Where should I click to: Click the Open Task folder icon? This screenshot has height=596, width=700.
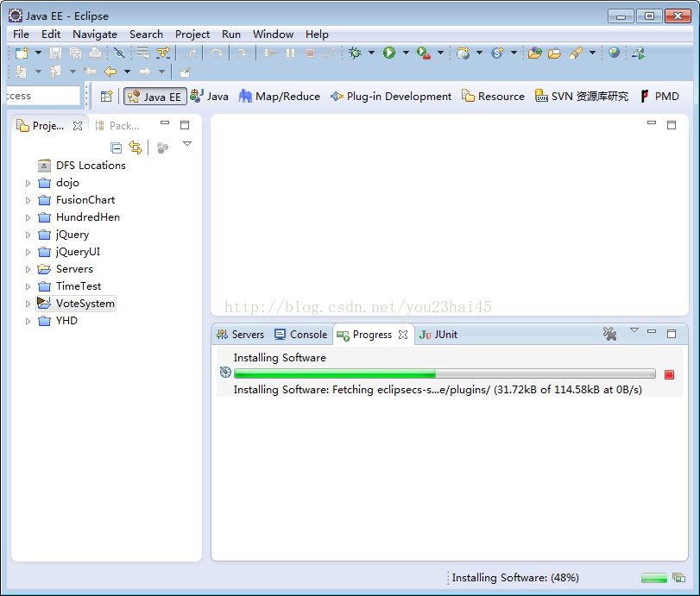click(x=554, y=53)
